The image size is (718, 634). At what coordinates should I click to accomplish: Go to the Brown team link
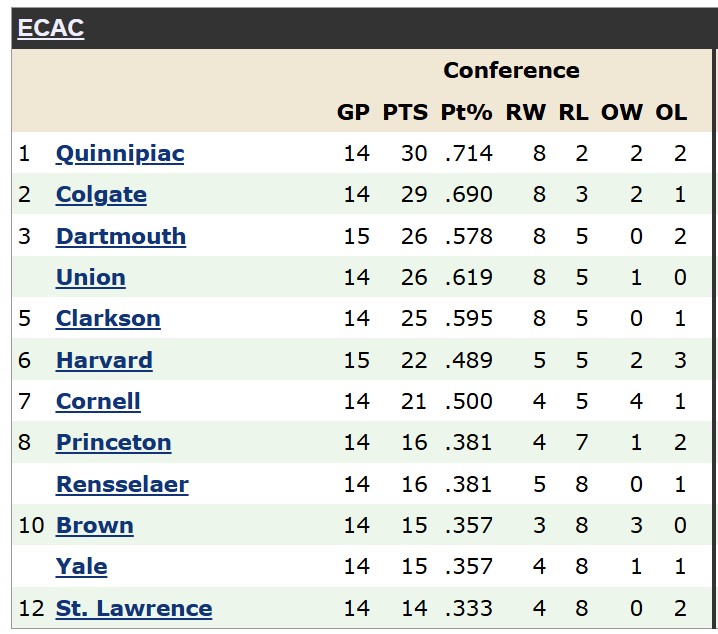95,526
